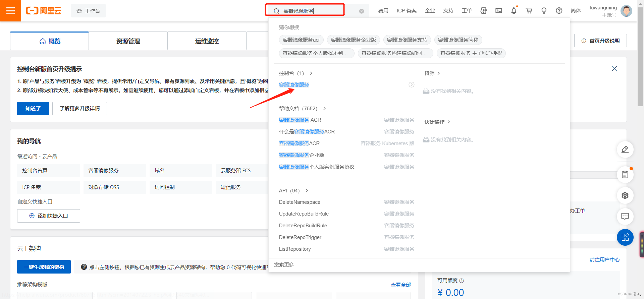
Task: Click the cube floating button
Action: tap(625, 195)
